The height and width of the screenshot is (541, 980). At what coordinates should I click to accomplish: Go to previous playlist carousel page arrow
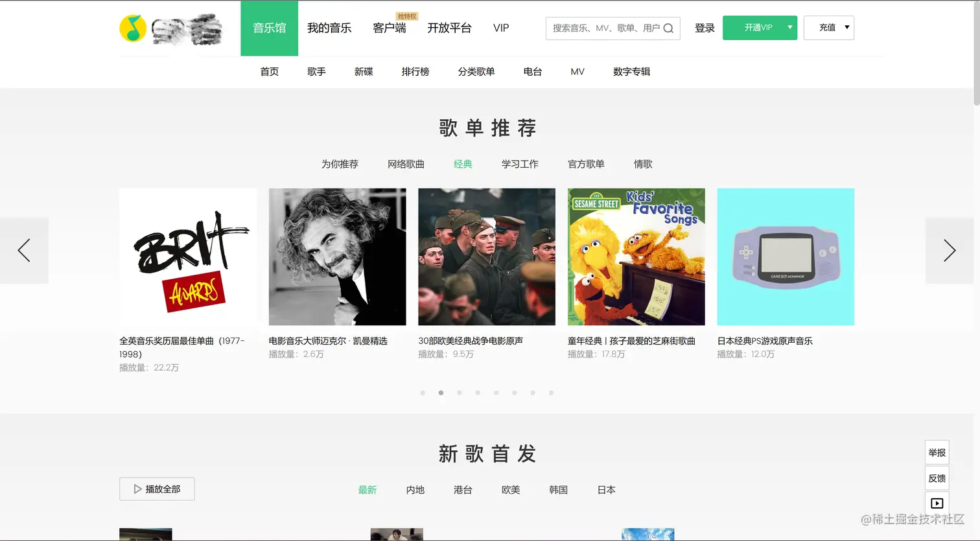tap(24, 250)
